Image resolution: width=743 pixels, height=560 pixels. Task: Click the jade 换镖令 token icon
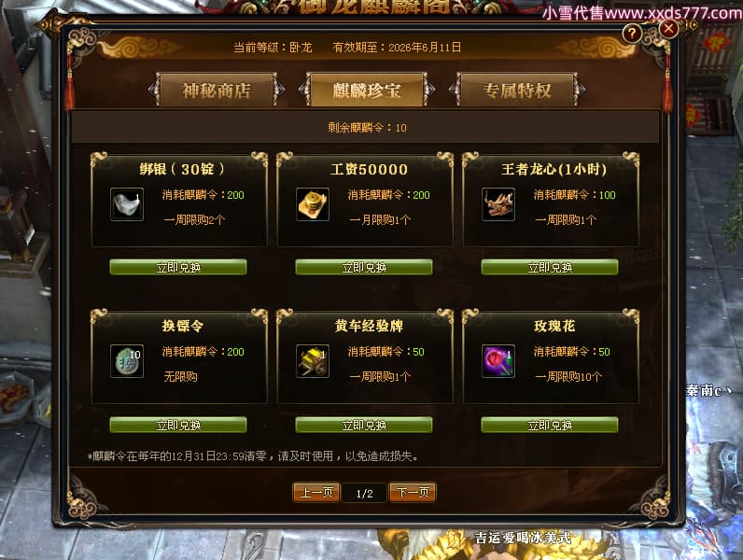(127, 361)
